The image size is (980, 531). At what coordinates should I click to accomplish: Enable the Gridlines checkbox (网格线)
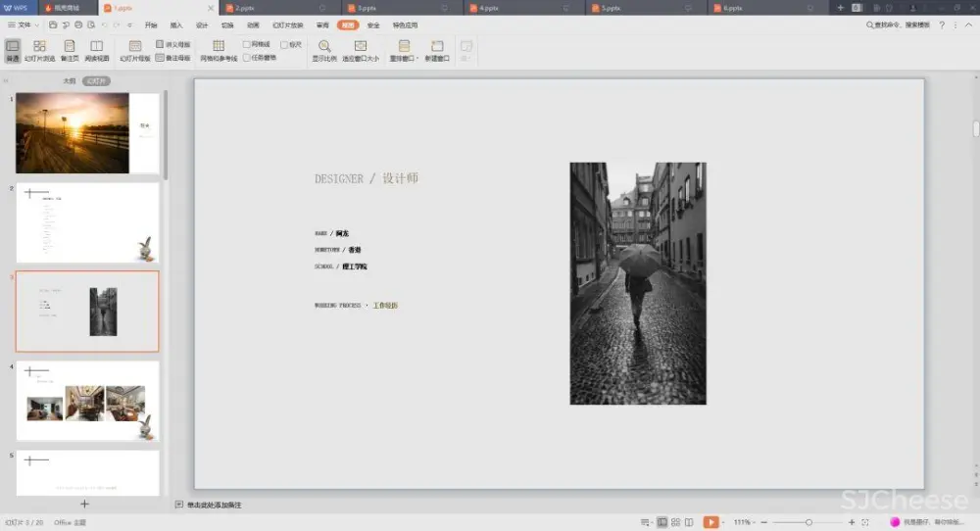247,44
